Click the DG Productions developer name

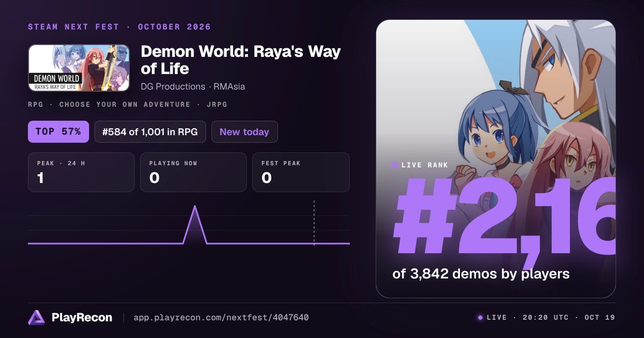(173, 86)
